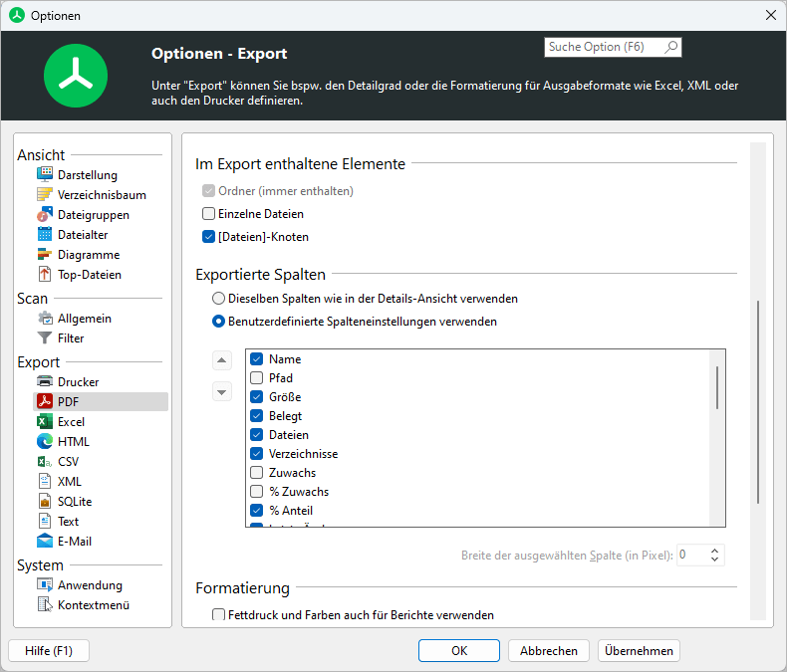Select the PDF export icon
This screenshot has height=672, width=787.
coord(45,401)
